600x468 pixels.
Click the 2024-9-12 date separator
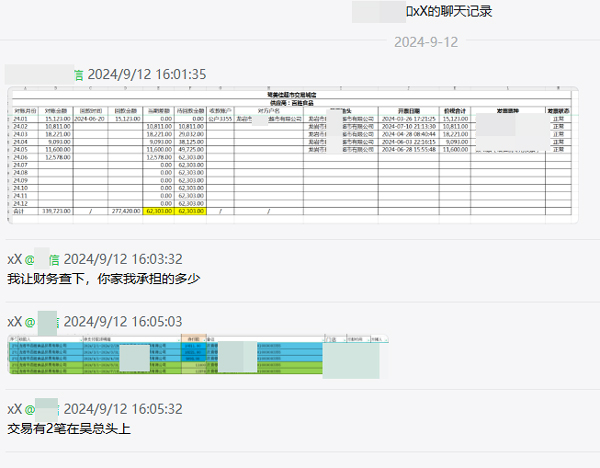425,42
